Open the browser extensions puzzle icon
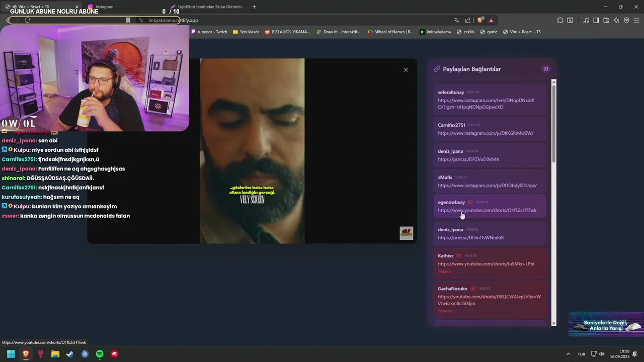Screen dimensions: 644x362 [x=560, y=20]
